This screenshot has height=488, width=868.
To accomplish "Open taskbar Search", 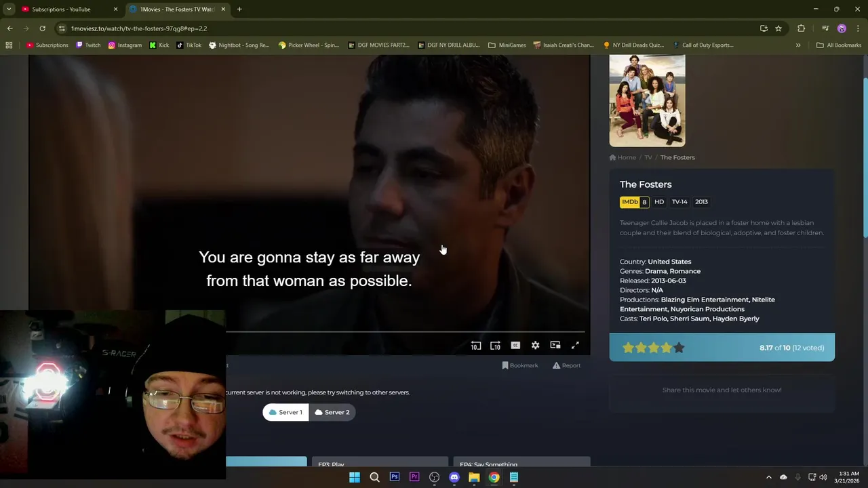I will point(374,477).
